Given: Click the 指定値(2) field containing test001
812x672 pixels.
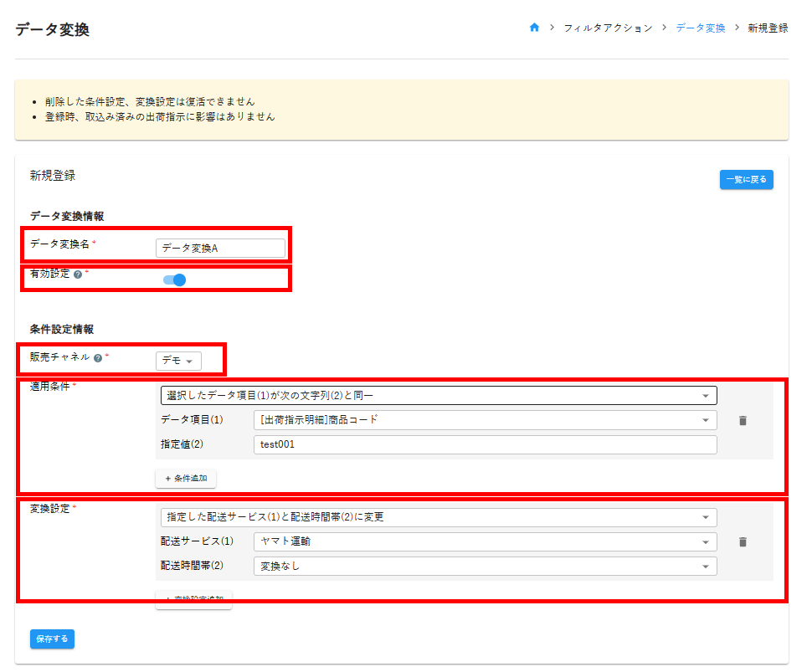Looking at the screenshot, I should click(x=485, y=445).
